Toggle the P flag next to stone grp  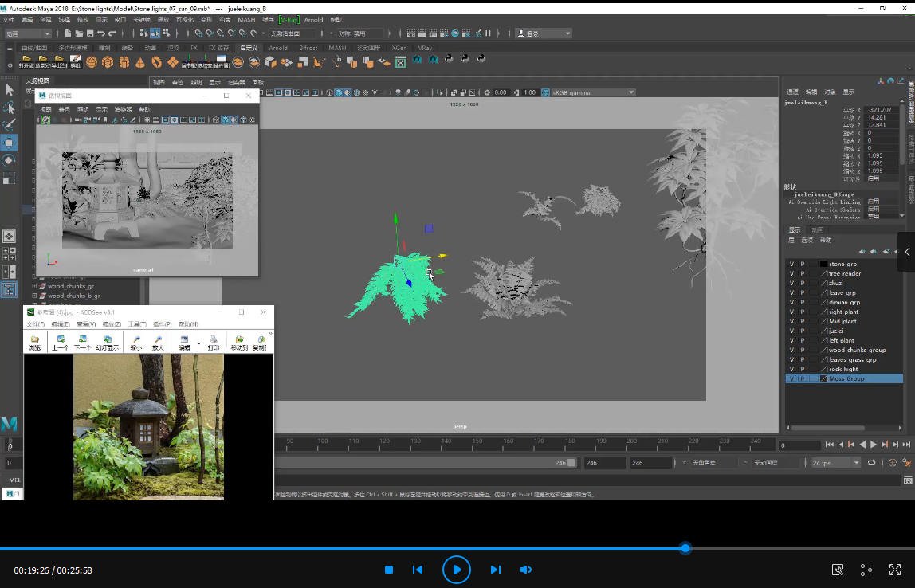pos(803,263)
